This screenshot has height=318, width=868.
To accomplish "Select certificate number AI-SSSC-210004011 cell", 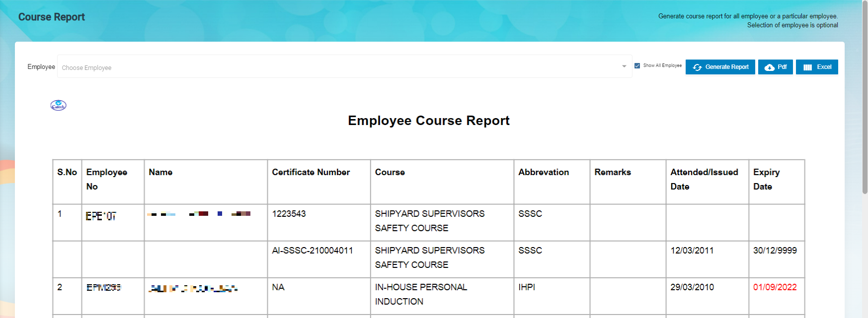I will 312,251.
